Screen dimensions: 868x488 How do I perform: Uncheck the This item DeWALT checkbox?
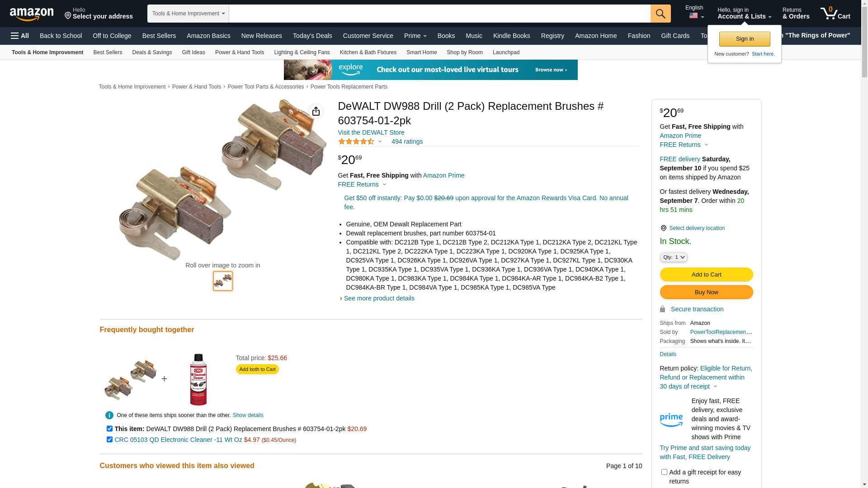[109, 428]
